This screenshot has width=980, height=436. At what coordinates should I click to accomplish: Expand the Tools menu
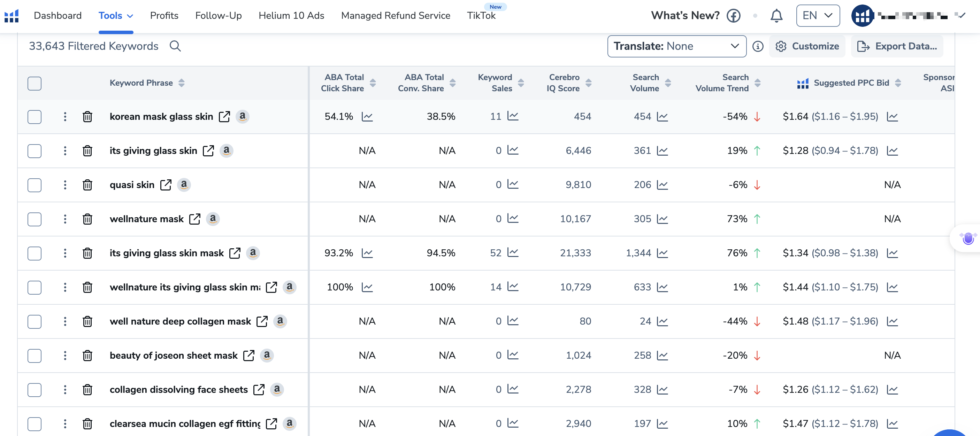(116, 16)
